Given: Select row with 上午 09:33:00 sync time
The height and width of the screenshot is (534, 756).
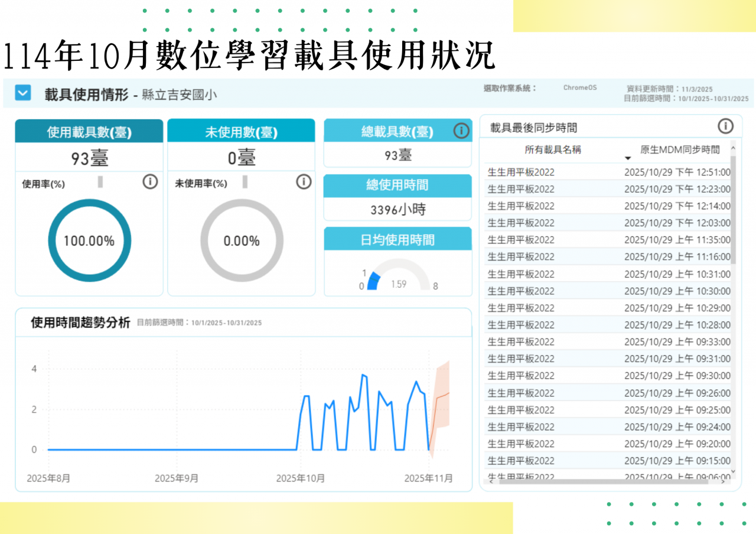Looking at the screenshot, I should [607, 342].
